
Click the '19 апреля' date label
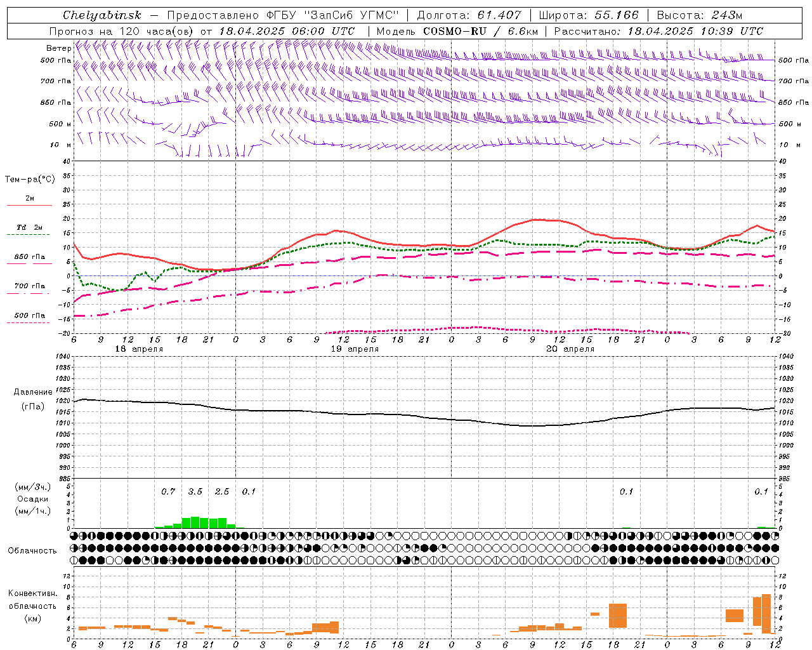(x=355, y=349)
